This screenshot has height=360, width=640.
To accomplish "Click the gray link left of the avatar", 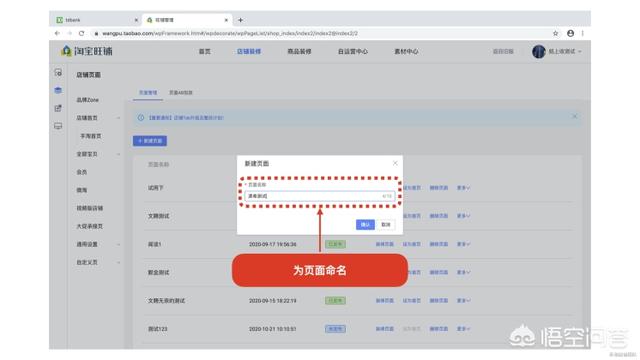I will pos(503,51).
